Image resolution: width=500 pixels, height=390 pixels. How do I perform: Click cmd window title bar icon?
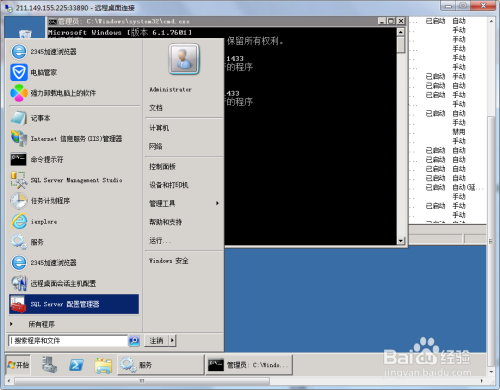[52, 22]
